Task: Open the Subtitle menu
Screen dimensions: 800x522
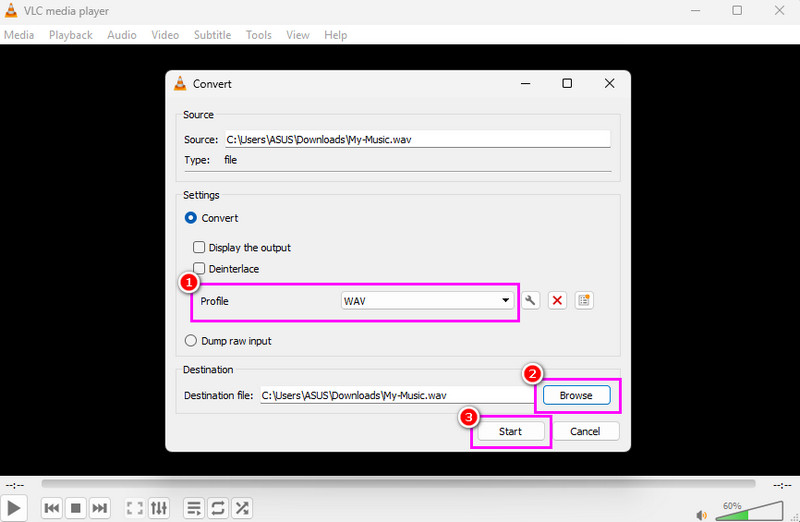Action: pos(212,35)
